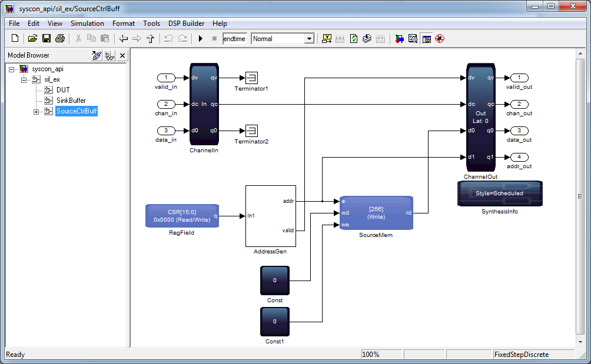Open a model file with folder icon

pos(32,39)
